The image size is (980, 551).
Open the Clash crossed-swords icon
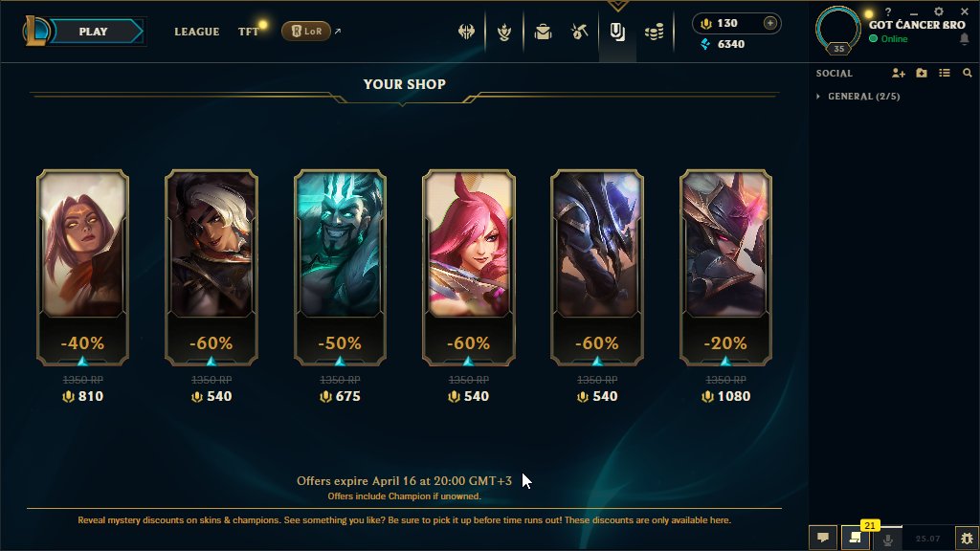tap(466, 32)
